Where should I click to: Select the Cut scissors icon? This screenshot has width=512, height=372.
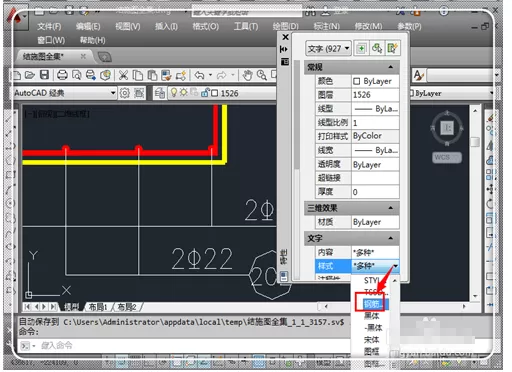[x=123, y=75]
